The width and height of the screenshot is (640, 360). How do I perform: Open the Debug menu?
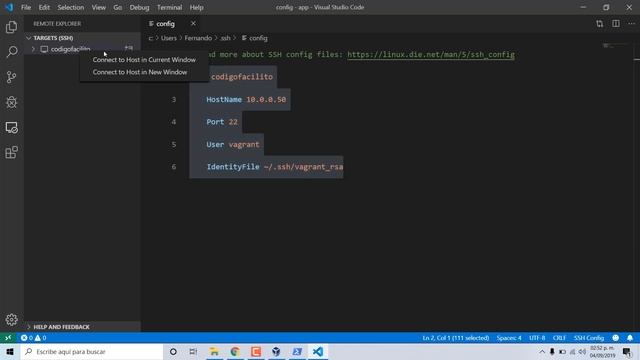pyautogui.click(x=139, y=7)
